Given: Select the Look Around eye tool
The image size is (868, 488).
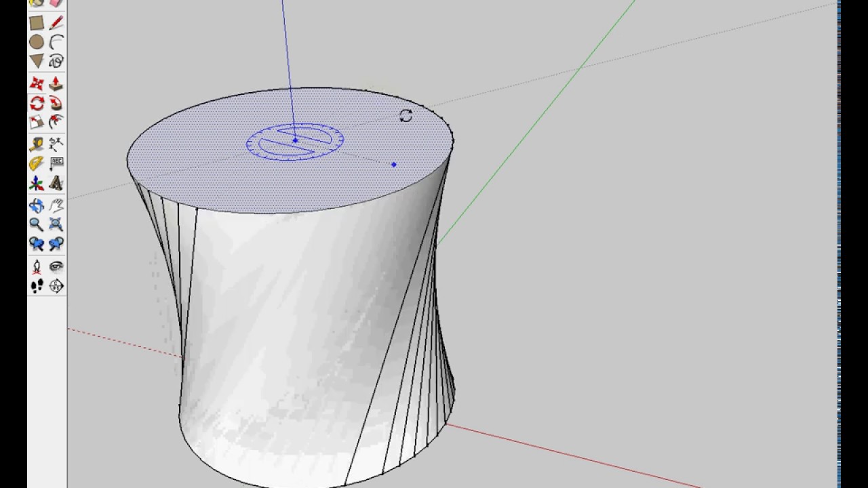Looking at the screenshot, I should tap(56, 266).
